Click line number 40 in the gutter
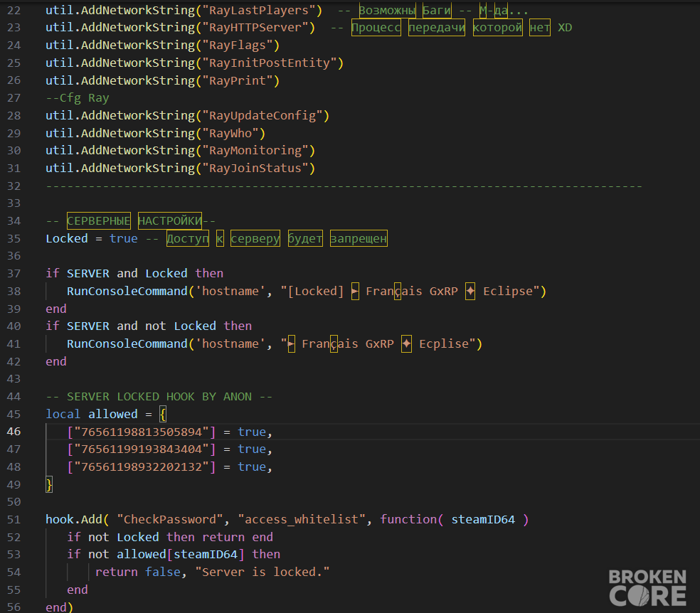Screen dimensions: 700x613 [x=14, y=326]
